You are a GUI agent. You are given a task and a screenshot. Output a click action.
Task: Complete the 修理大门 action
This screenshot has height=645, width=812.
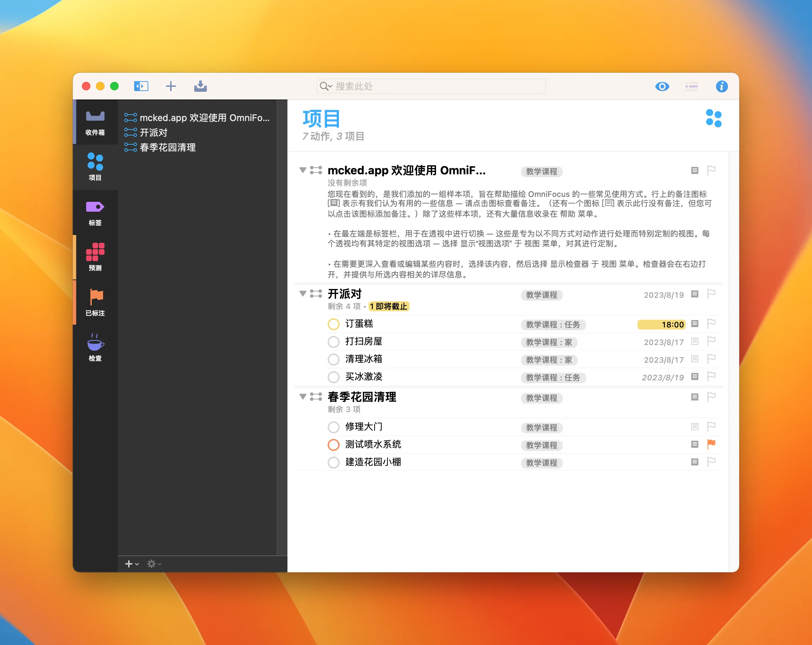pyautogui.click(x=333, y=427)
